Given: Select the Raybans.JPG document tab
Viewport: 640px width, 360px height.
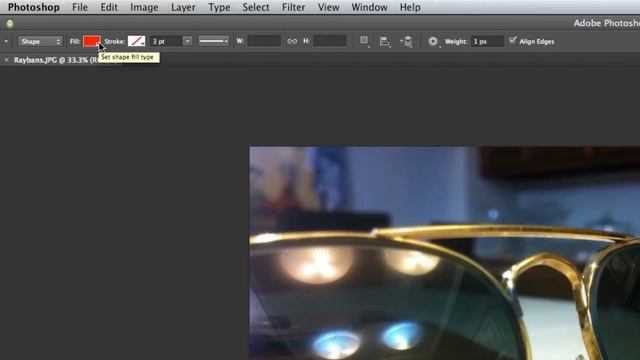Looking at the screenshot, I should coord(55,60).
